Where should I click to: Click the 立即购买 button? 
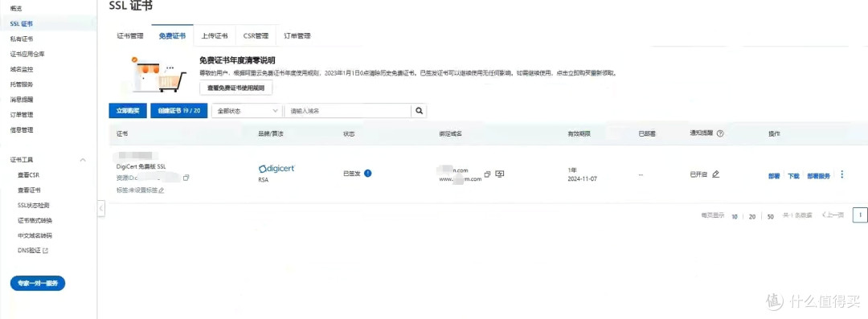pos(128,111)
